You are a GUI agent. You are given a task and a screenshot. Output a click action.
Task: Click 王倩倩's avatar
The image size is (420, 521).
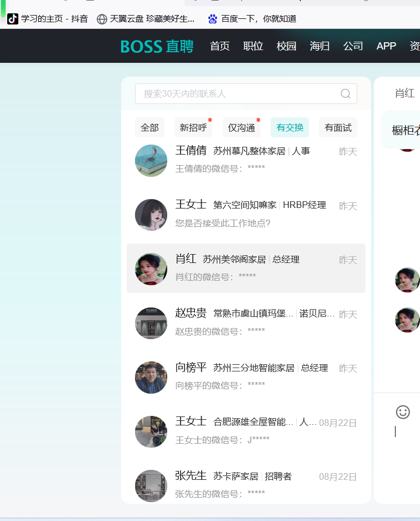coord(151,161)
